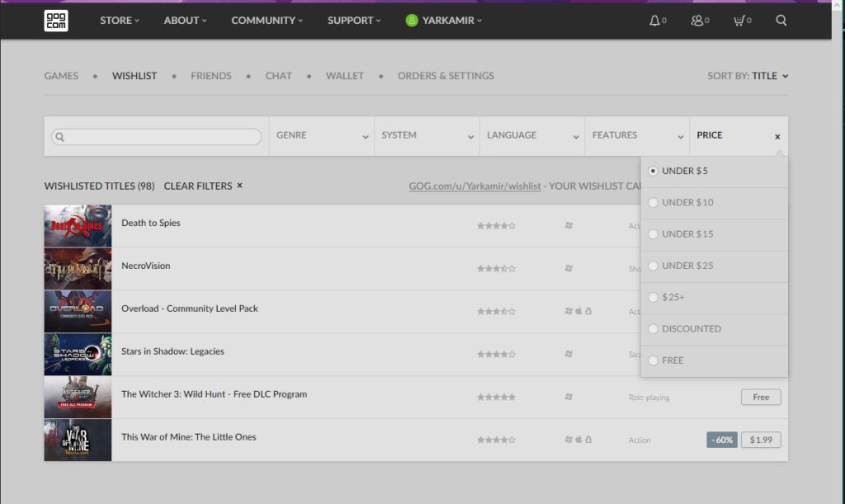Open the Sort By Title dropdown
The width and height of the screenshot is (845, 504).
[748, 76]
